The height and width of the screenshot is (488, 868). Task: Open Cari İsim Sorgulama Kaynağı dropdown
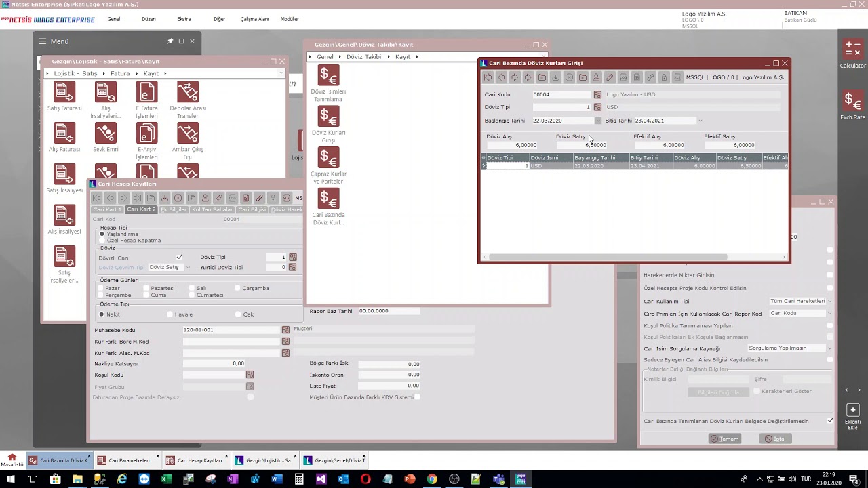(x=829, y=348)
